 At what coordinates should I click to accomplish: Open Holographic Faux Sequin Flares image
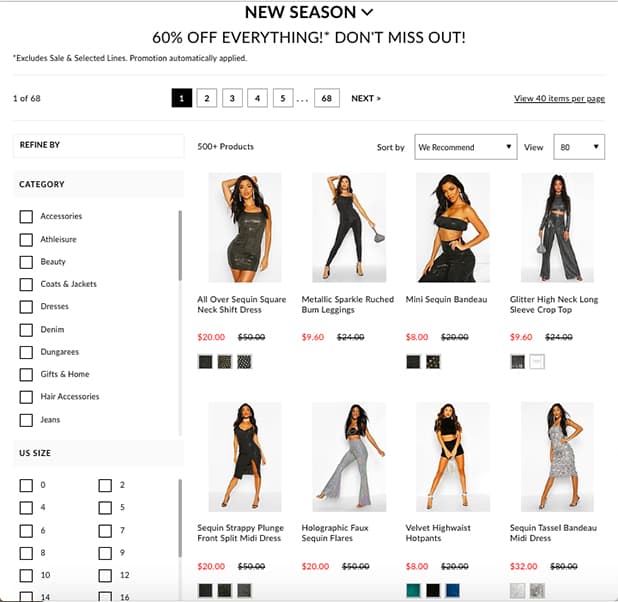(349, 457)
